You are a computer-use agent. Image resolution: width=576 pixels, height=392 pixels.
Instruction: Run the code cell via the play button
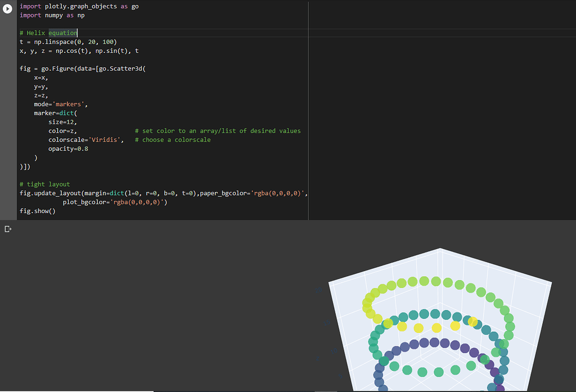pos(7,8)
